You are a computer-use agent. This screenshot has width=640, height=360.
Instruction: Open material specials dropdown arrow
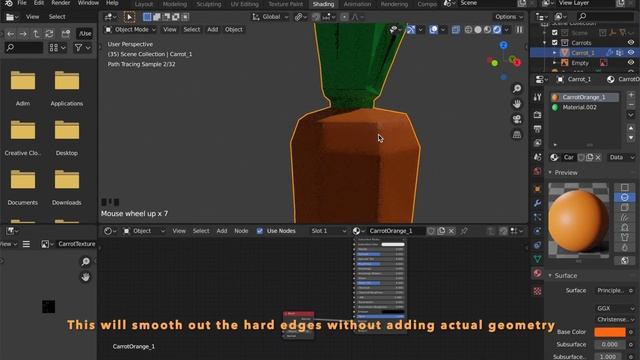point(631,115)
